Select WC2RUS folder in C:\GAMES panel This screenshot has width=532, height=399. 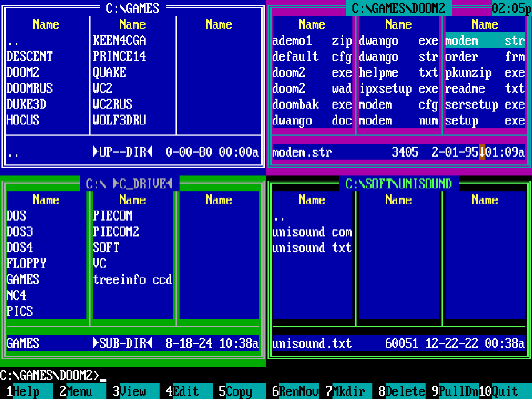[133, 104]
